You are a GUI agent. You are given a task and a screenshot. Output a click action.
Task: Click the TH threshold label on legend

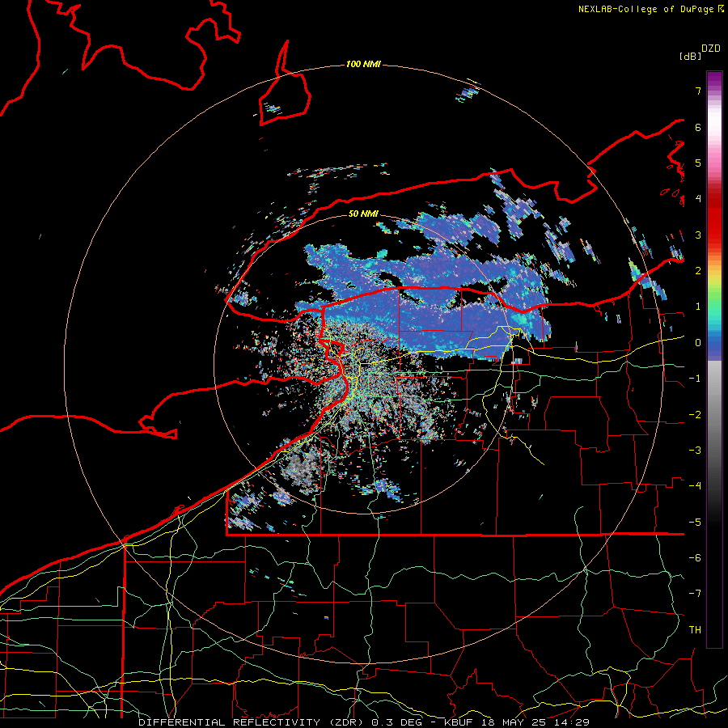(x=695, y=630)
